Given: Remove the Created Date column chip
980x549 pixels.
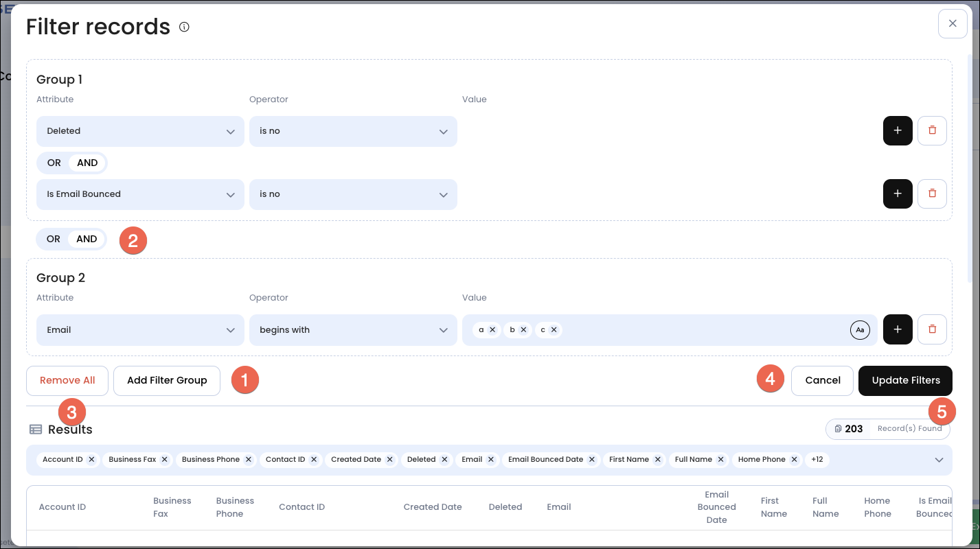Looking at the screenshot, I should click(x=390, y=460).
